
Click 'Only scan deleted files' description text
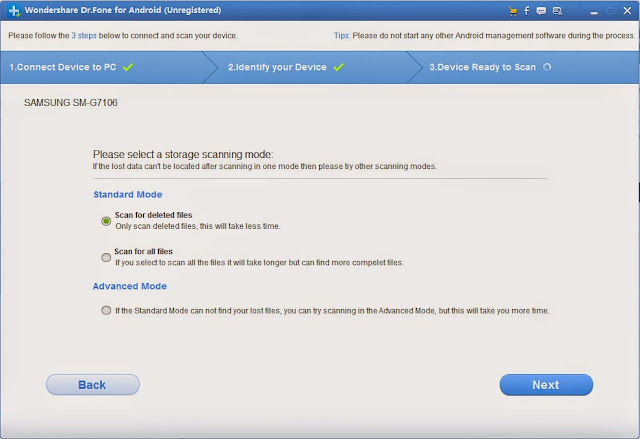(x=198, y=226)
